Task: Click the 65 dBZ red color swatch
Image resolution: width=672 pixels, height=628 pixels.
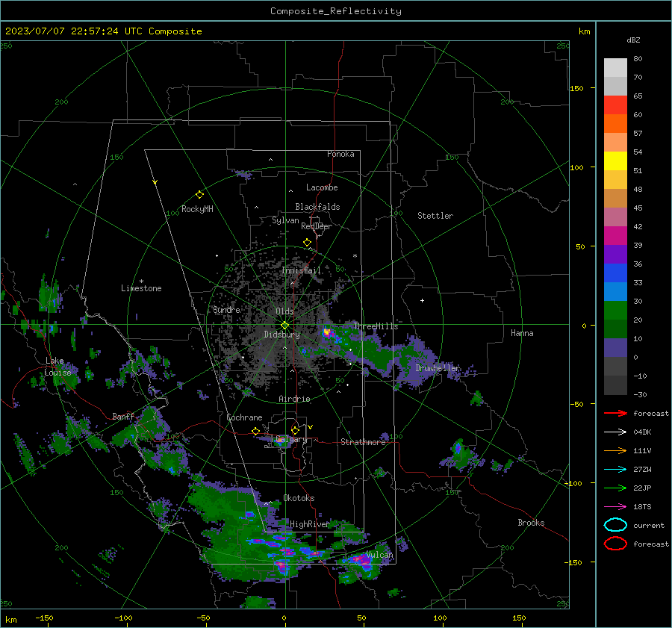Action: 615,105
